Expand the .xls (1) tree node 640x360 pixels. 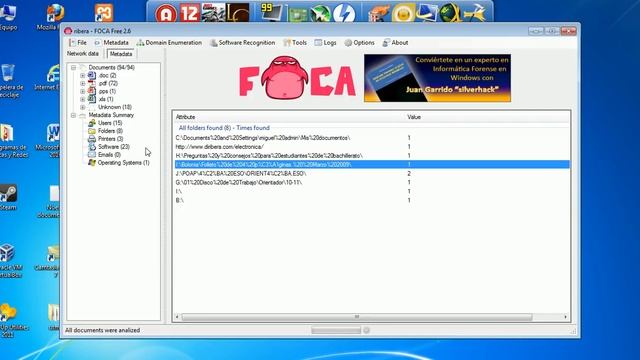(83, 99)
